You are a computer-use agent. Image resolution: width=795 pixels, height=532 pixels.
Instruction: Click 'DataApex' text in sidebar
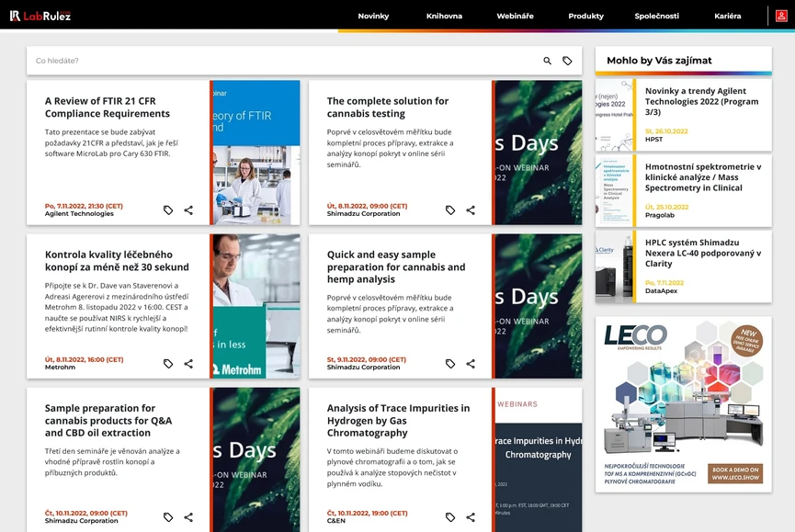click(661, 291)
